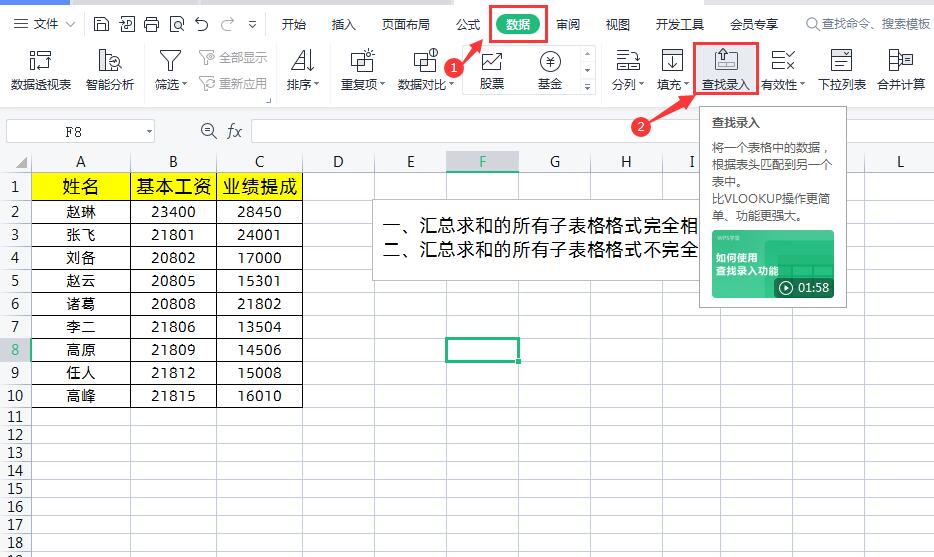Expand the data types gallery more arrow
This screenshot has width=934, height=557.
click(x=587, y=86)
